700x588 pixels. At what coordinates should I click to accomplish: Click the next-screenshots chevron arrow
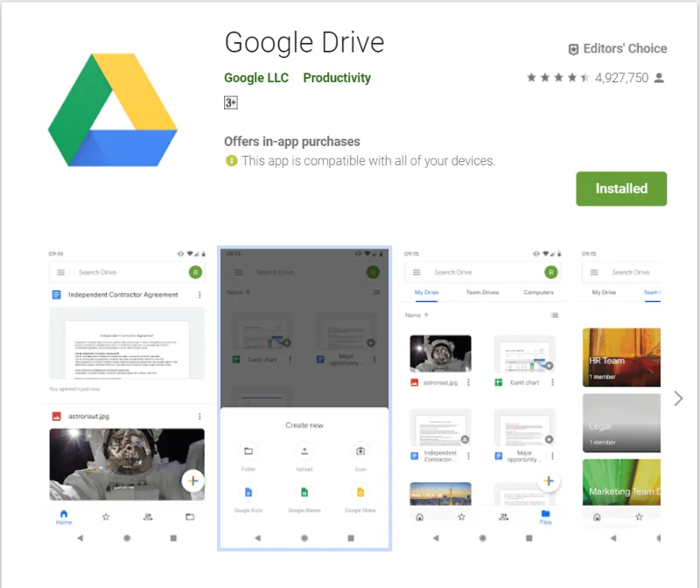678,398
